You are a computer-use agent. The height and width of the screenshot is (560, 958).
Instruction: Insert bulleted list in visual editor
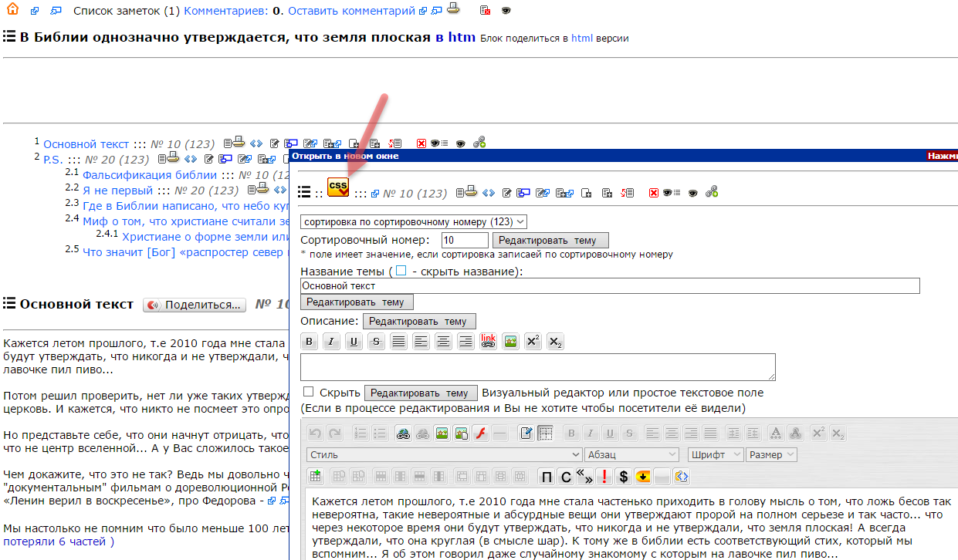tap(379, 433)
